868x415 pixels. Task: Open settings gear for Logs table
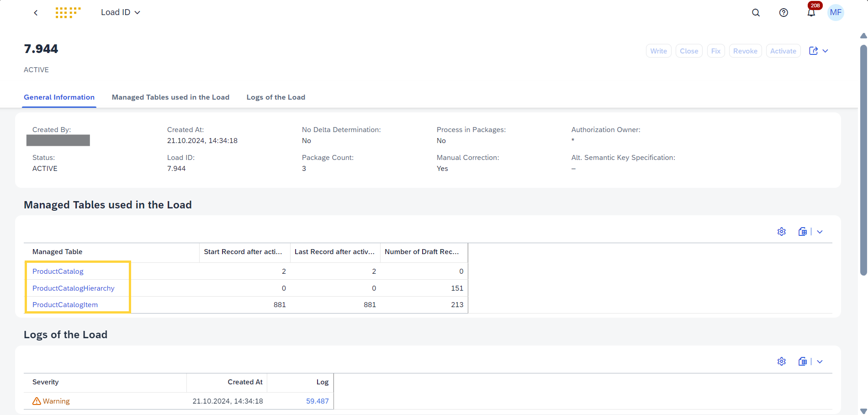[782, 362]
